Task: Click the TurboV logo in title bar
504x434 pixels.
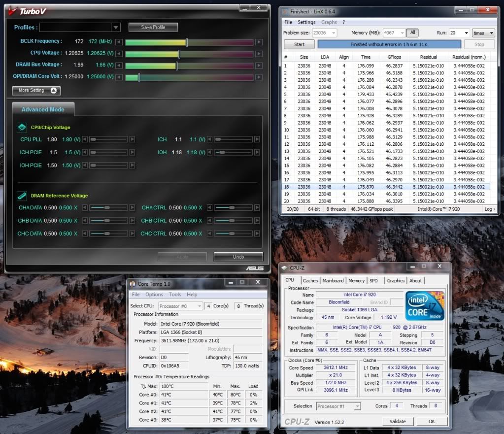Action: pos(28,11)
